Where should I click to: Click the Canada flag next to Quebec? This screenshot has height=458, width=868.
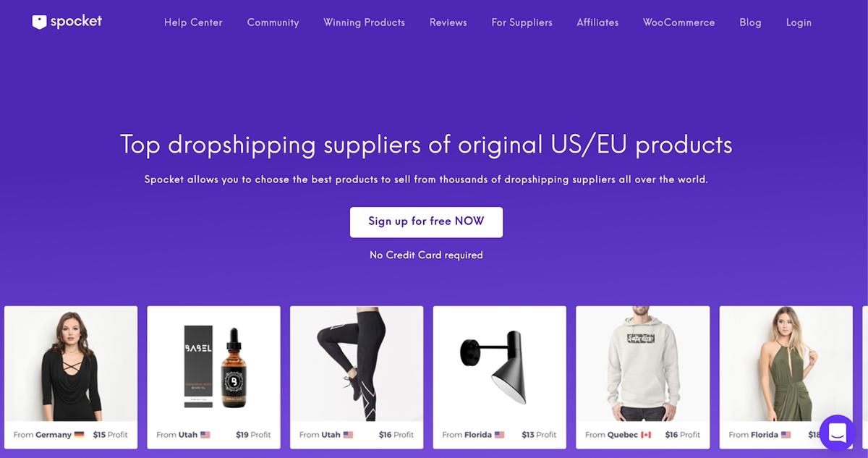click(647, 435)
